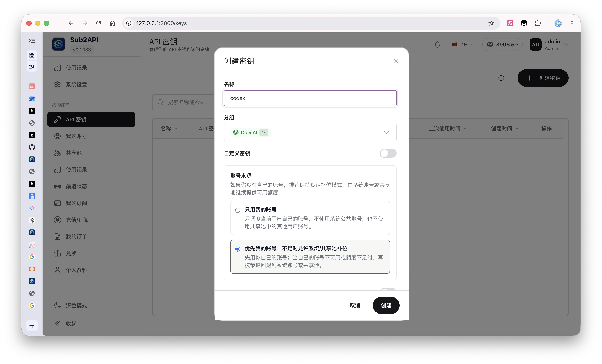Bookmark page with star icon
This screenshot has width=602, height=364.
pyautogui.click(x=491, y=23)
